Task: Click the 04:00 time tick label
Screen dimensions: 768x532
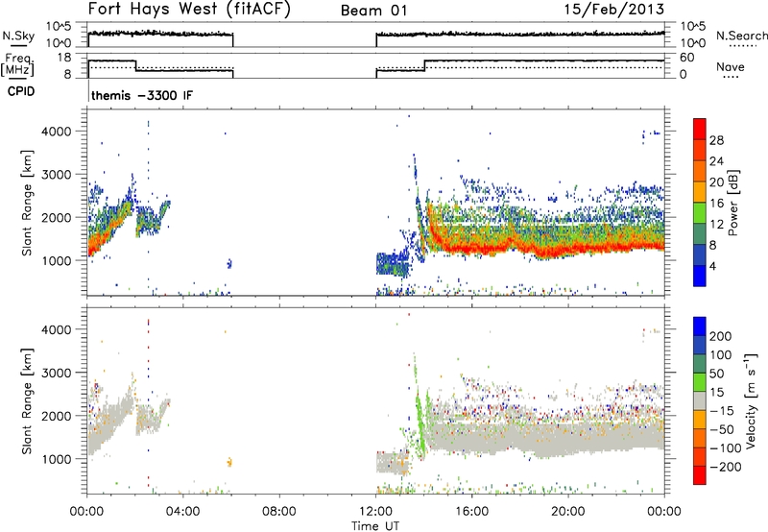Action: tap(182, 512)
